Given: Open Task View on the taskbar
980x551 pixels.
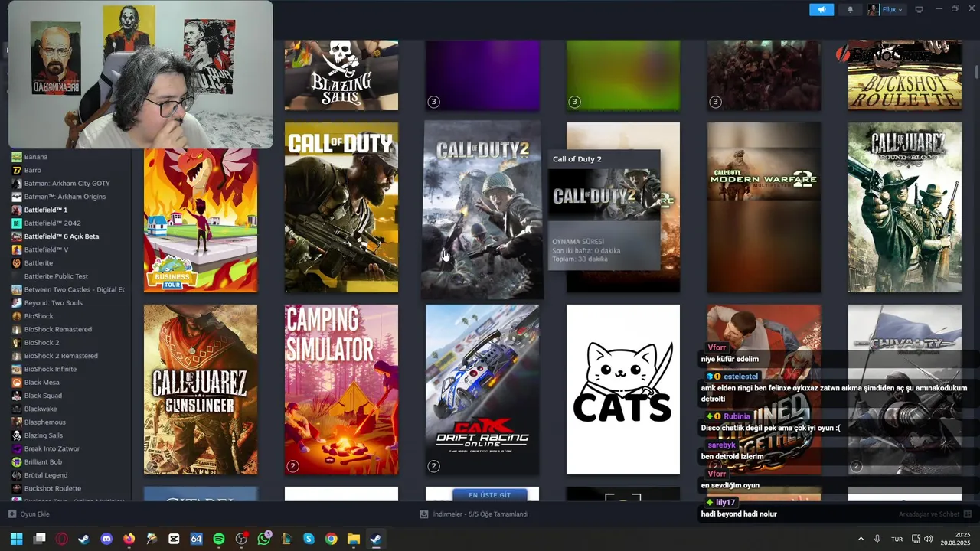Looking at the screenshot, I should point(39,539).
